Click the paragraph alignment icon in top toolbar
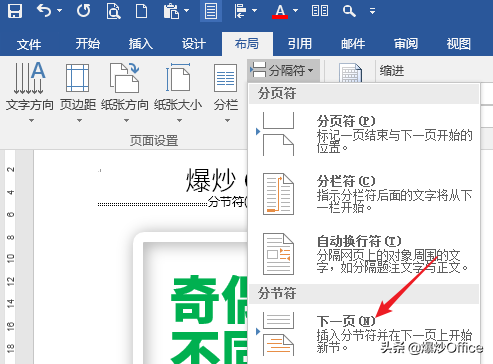493x364 pixels. pyautogui.click(x=240, y=11)
